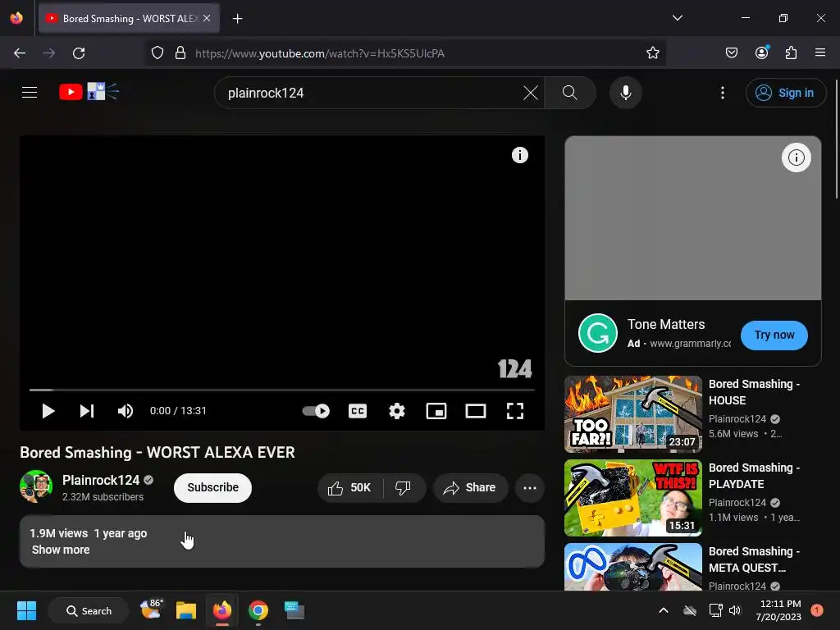The height and width of the screenshot is (630, 840).
Task: Open Firefox account icon
Action: (x=761, y=53)
